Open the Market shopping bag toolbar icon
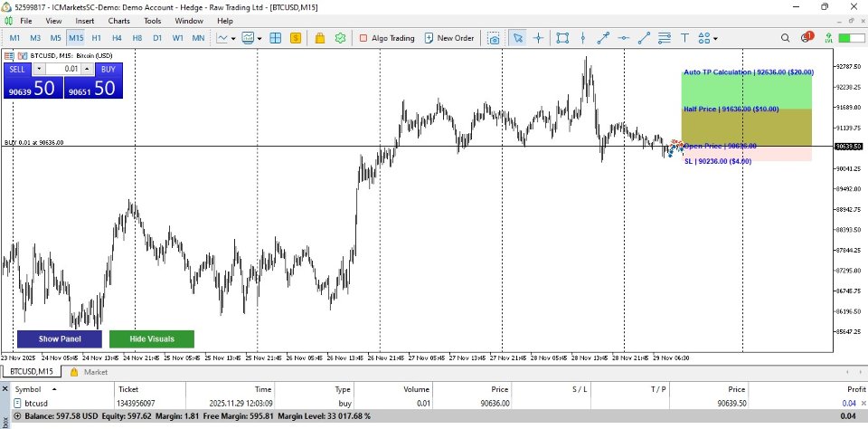 [x=319, y=38]
